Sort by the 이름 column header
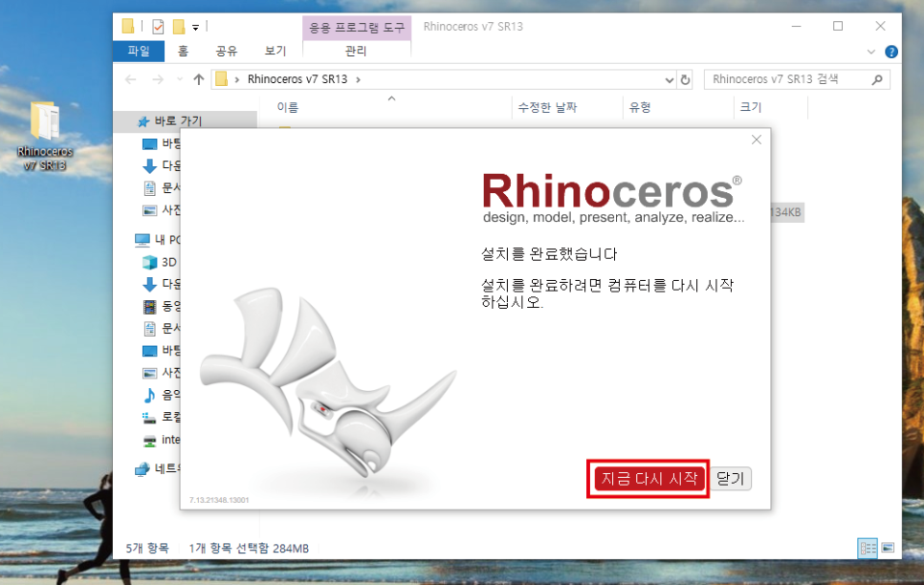 [288, 107]
